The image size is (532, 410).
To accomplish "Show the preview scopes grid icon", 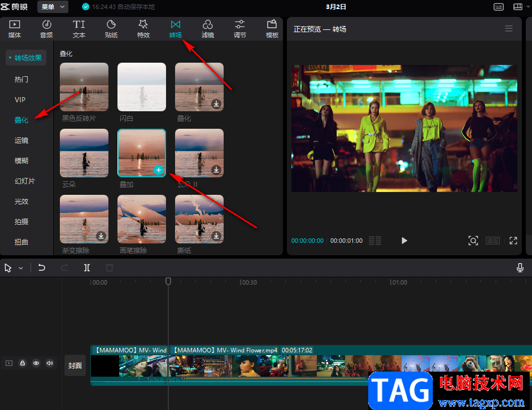I will point(375,241).
